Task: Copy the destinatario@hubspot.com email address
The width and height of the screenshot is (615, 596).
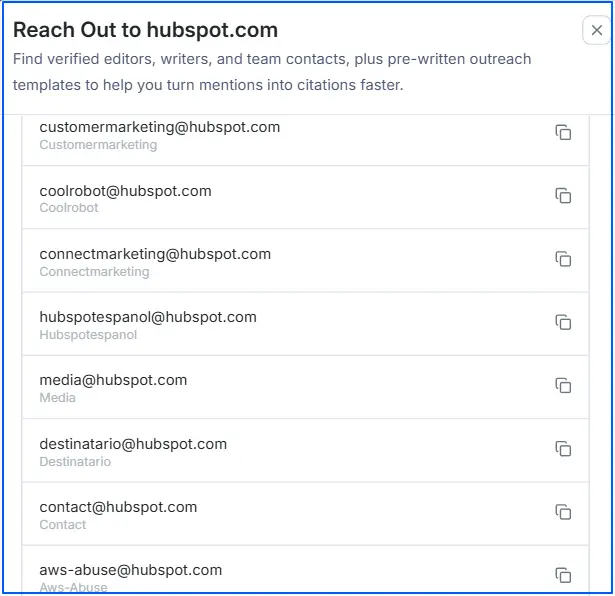Action: [563, 449]
